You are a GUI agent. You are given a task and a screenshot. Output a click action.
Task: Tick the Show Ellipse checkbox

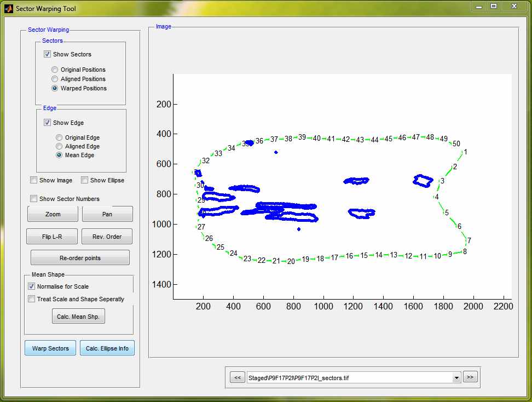pyautogui.click(x=85, y=180)
